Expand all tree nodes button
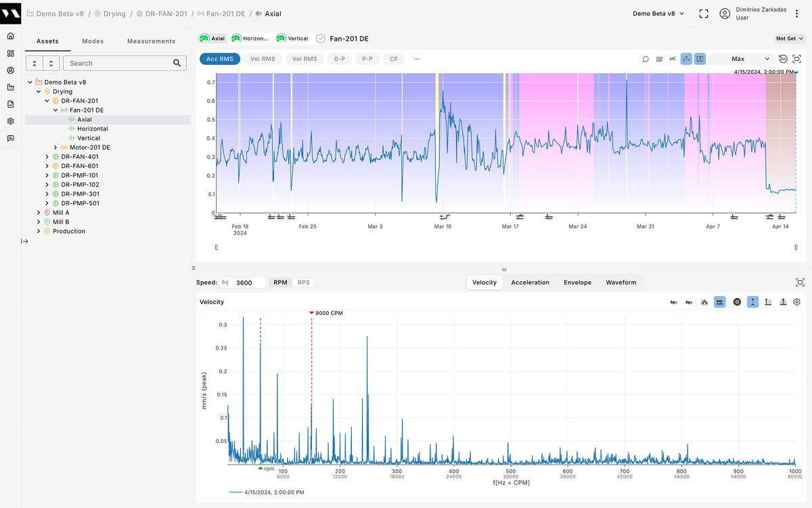Image resolution: width=812 pixels, height=508 pixels. (x=51, y=63)
